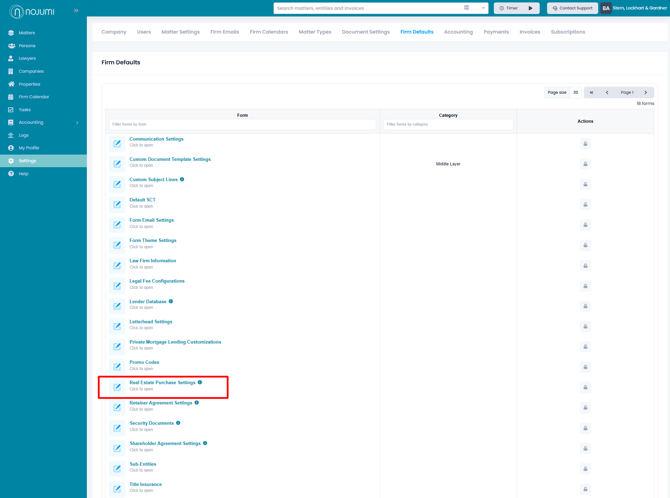
Task: Click the info icon next to Lender Database
Action: click(x=171, y=301)
